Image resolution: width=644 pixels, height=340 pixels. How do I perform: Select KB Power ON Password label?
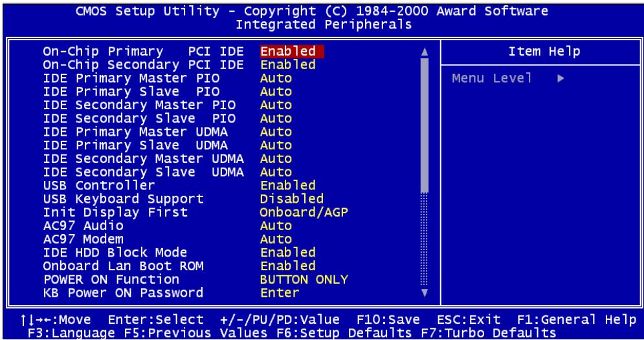(123, 292)
